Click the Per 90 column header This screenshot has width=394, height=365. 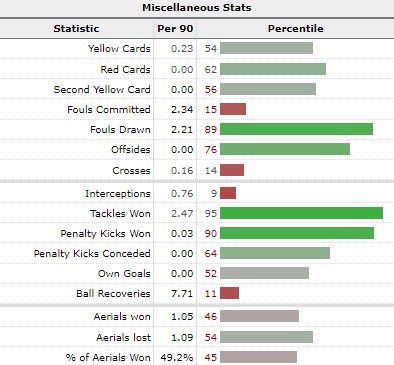175,28
